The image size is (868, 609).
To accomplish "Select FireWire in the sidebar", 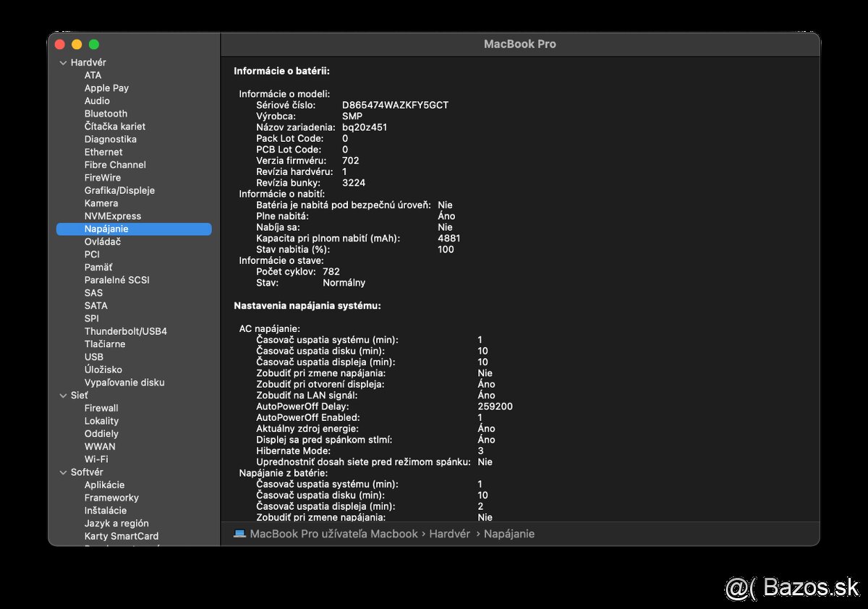I will [103, 178].
